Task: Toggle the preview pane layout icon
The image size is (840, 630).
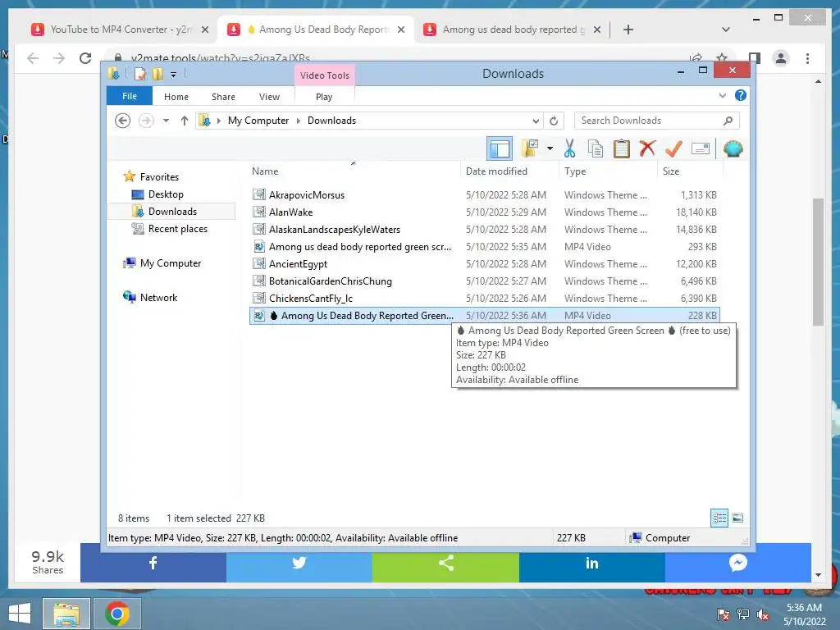Action: 500,149
